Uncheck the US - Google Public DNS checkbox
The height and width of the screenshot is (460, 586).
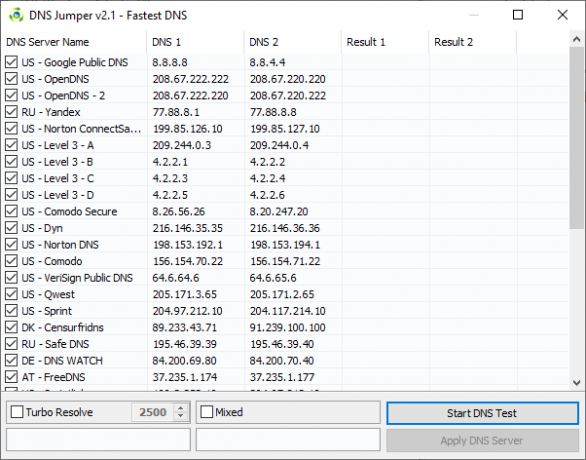click(x=11, y=62)
